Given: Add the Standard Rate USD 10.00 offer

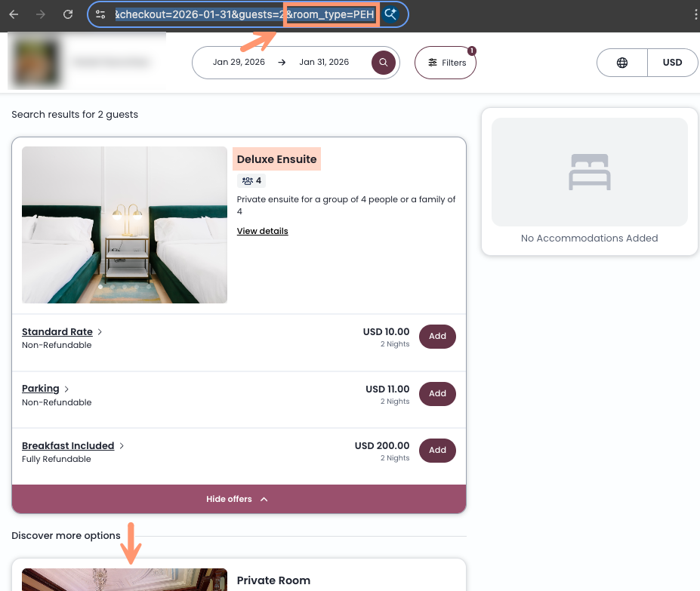Looking at the screenshot, I should (437, 337).
